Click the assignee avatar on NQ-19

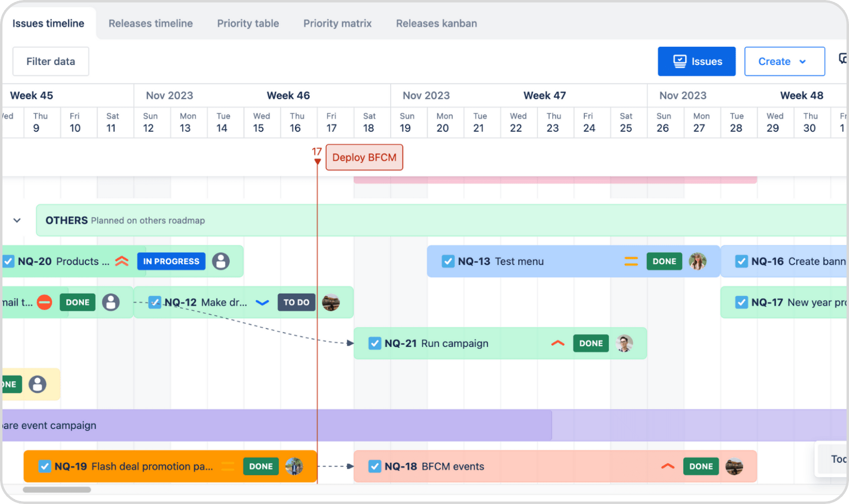coord(294,466)
